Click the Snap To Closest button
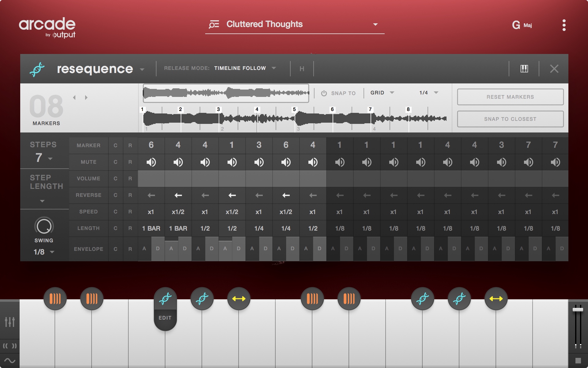 (510, 119)
